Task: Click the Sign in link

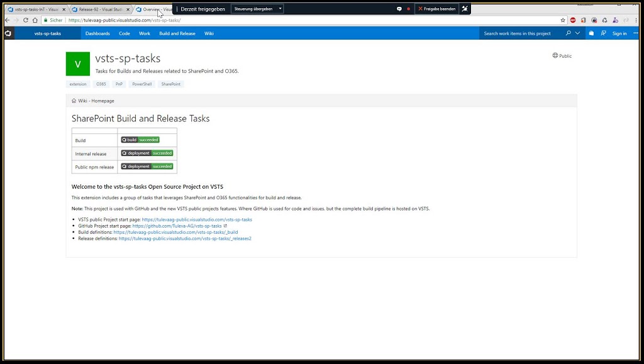Action: [x=619, y=34]
